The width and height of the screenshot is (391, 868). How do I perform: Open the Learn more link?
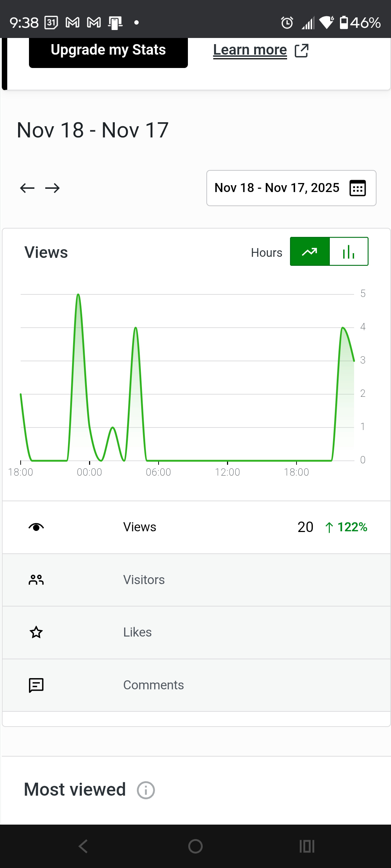[x=250, y=50]
